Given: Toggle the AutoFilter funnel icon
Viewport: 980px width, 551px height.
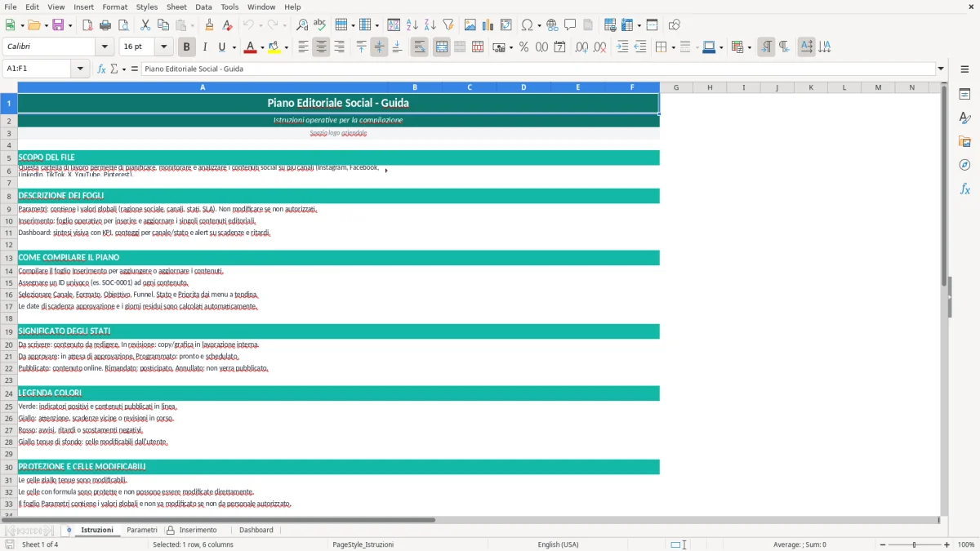Looking at the screenshot, I should 448,25.
